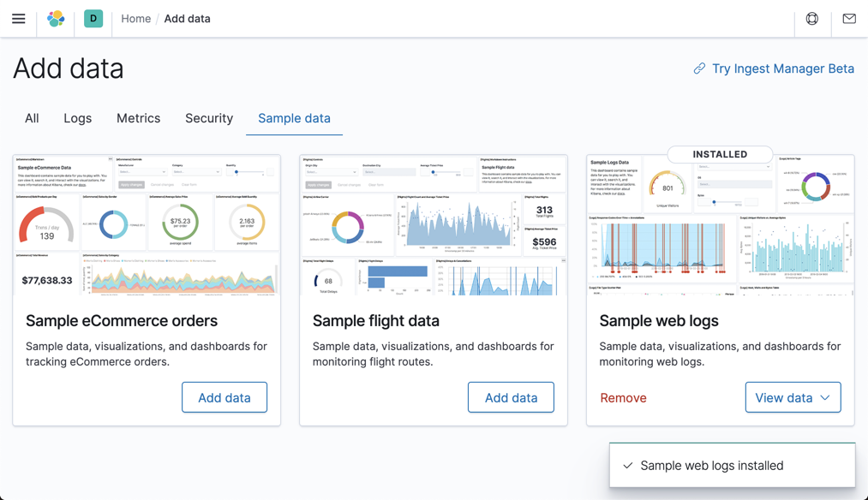The width and height of the screenshot is (868, 500).
Task: Navigate to Home via the breadcrumb
Action: tap(135, 18)
